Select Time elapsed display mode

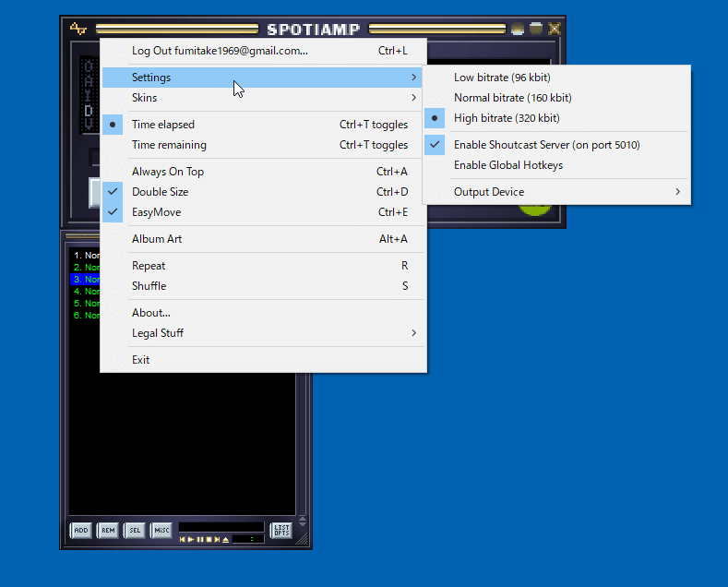tap(263, 125)
